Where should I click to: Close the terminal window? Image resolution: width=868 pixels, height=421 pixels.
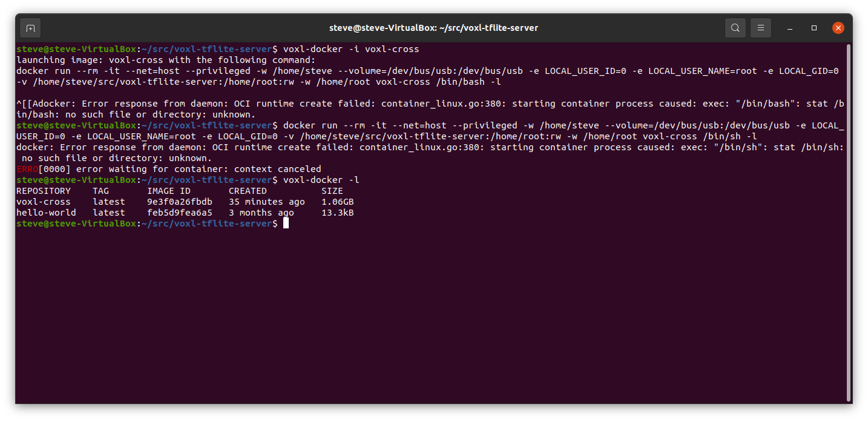[x=838, y=28]
